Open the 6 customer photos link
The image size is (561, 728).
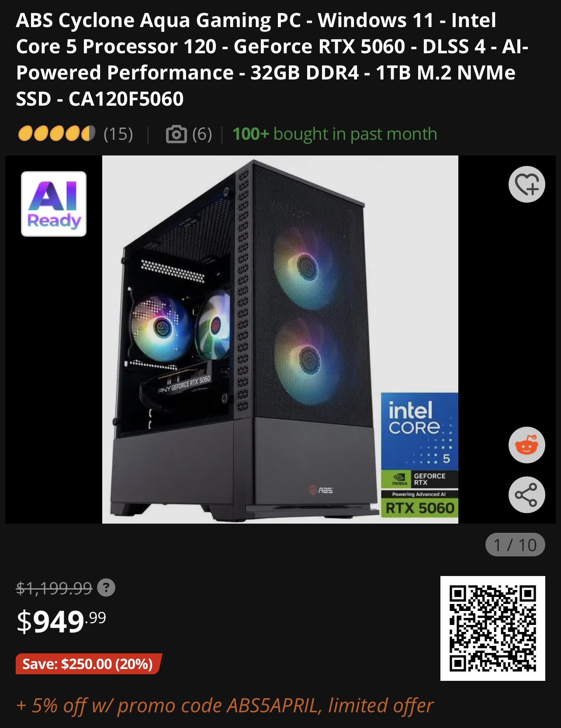[202, 134]
